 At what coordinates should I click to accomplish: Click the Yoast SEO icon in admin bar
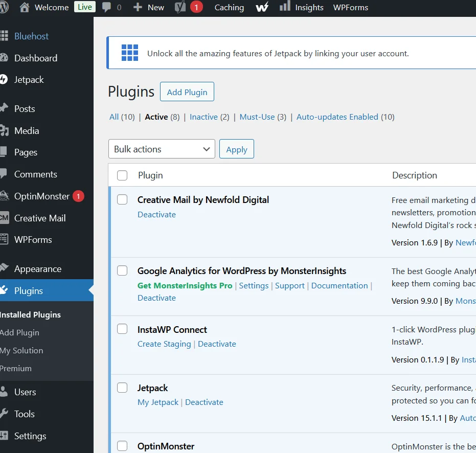point(180,7)
